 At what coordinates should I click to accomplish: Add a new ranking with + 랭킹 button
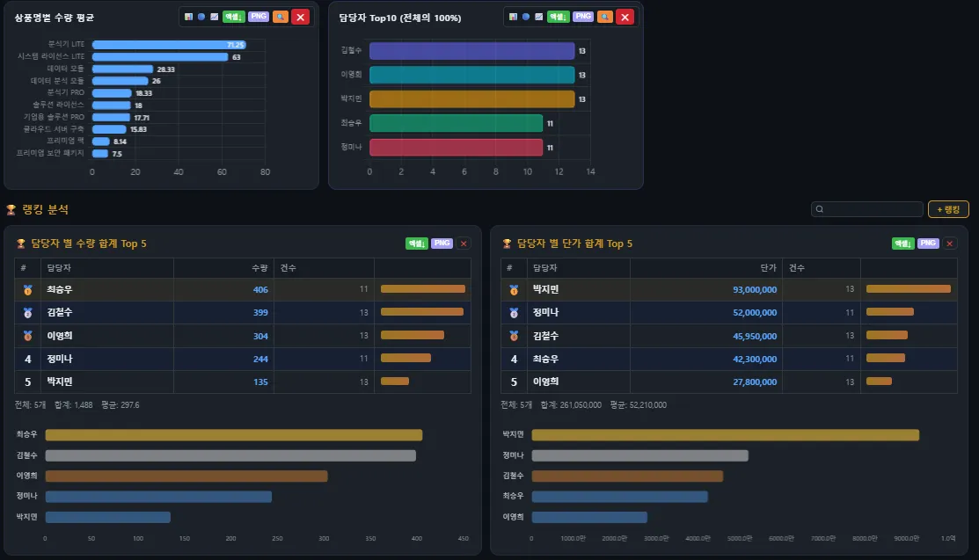click(x=948, y=209)
